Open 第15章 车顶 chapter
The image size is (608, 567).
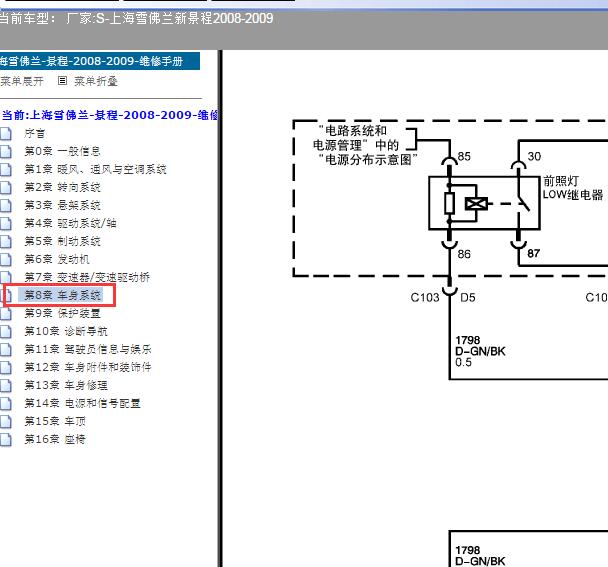coord(55,421)
